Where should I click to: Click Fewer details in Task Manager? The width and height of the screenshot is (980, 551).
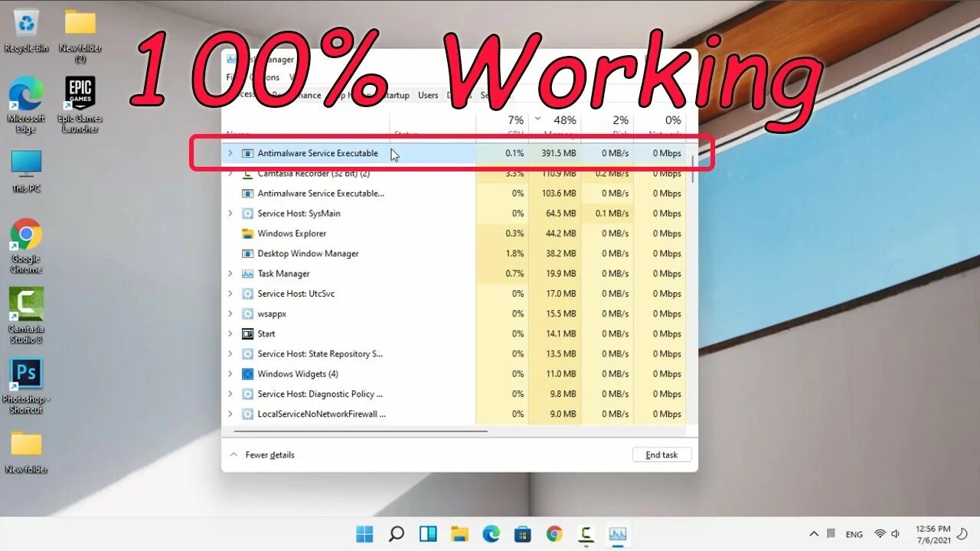coord(262,455)
